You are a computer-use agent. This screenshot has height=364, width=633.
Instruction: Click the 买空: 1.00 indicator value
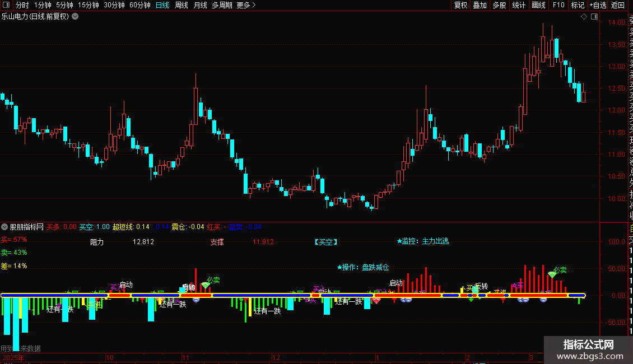(95, 227)
